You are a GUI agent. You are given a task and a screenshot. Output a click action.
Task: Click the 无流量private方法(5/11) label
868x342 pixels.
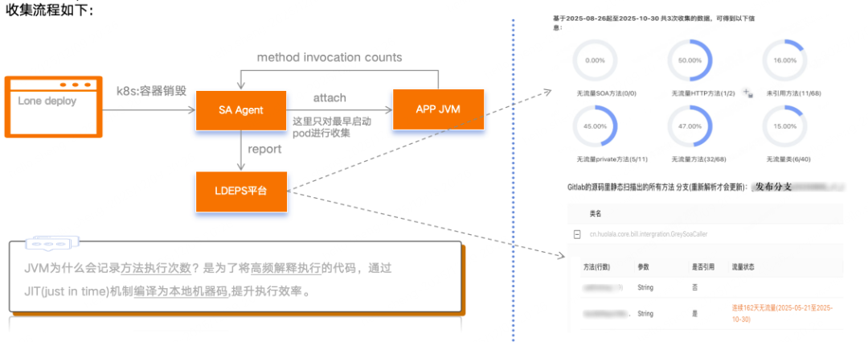coord(612,159)
